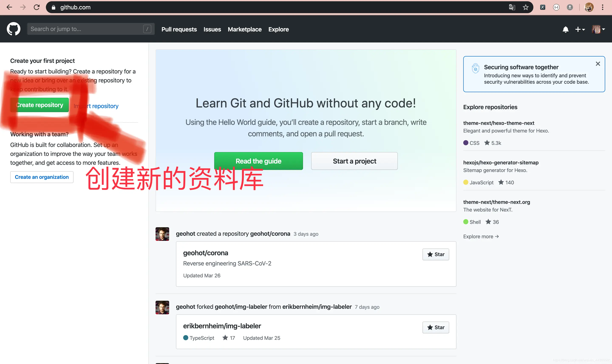
Task: Bookmark page with star icon
Action: [526, 7]
